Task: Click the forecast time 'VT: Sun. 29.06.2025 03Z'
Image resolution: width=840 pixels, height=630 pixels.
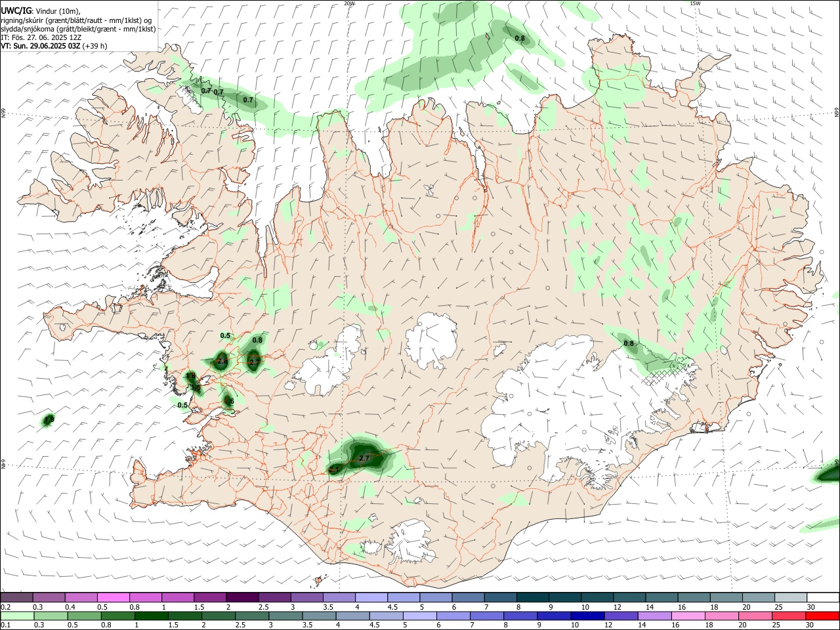Action: click(41, 46)
